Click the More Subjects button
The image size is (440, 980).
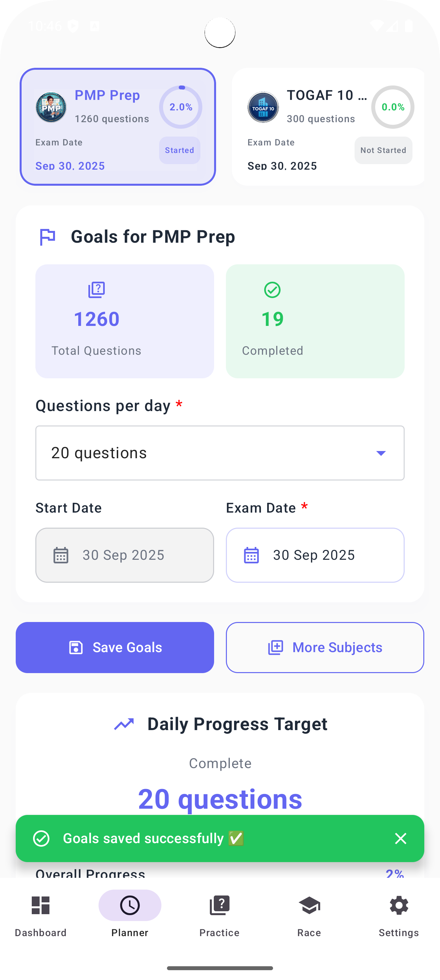pyautogui.click(x=324, y=647)
